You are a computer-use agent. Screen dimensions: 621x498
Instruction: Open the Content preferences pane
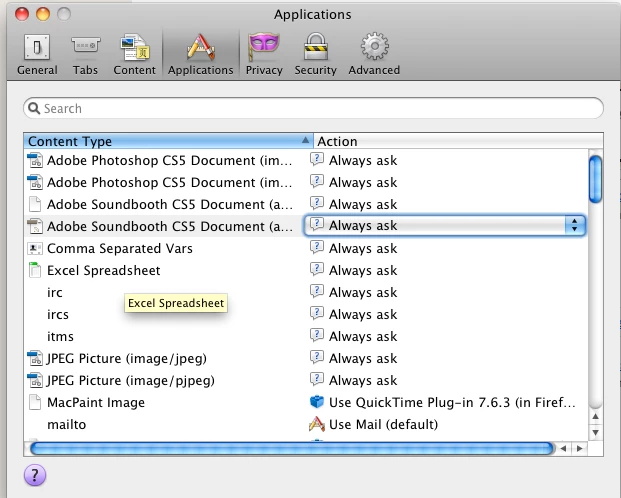(134, 54)
